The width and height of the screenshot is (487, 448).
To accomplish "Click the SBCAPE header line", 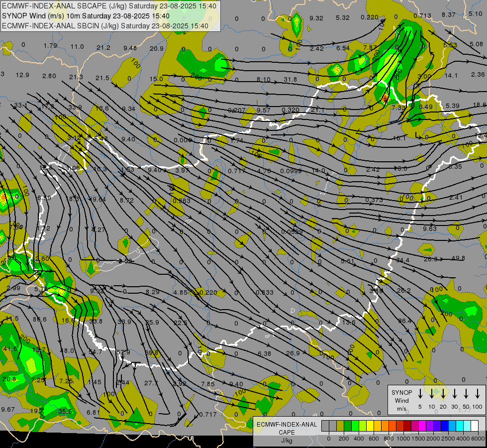I will coord(109,6).
